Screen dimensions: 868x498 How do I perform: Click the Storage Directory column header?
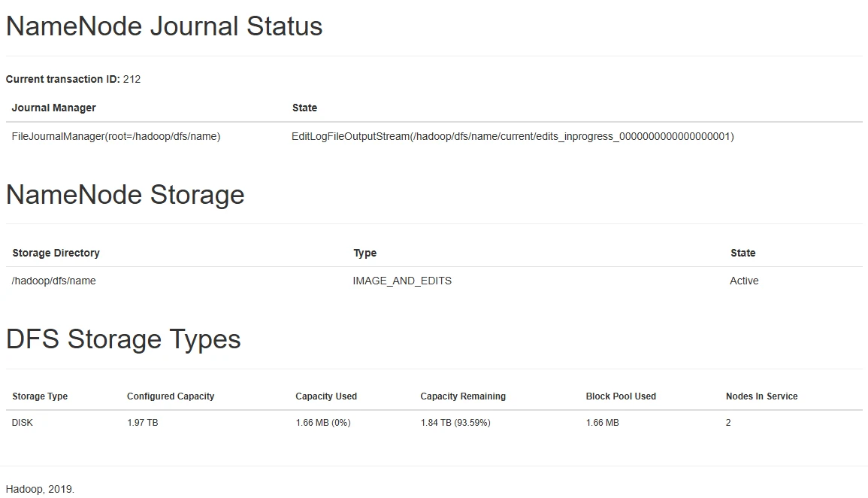tap(56, 253)
